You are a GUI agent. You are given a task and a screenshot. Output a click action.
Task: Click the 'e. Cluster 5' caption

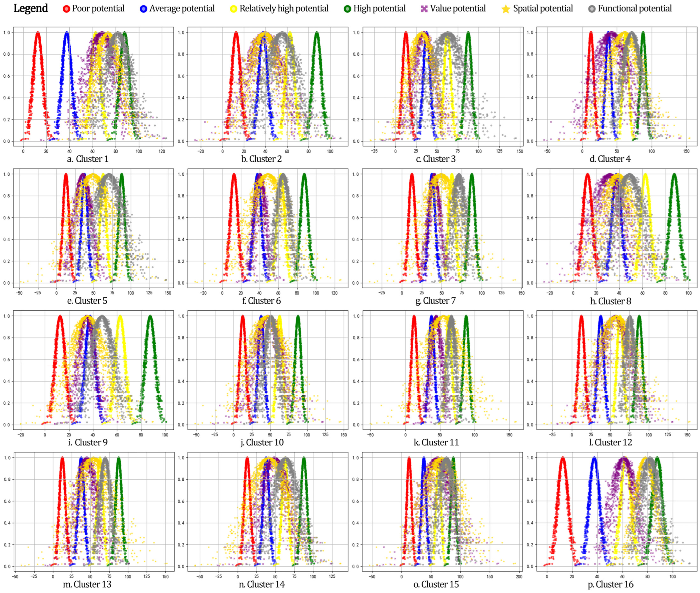(x=87, y=301)
